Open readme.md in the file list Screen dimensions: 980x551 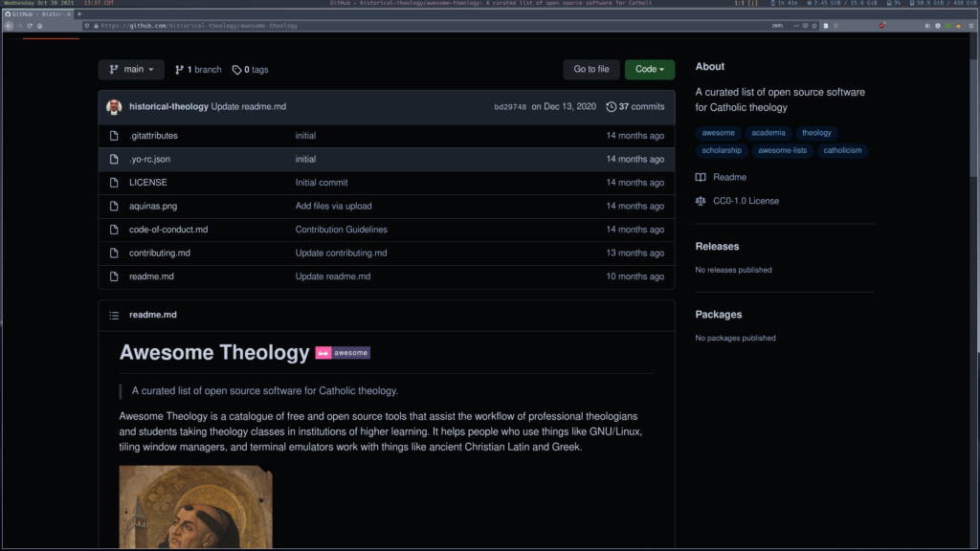(x=151, y=276)
